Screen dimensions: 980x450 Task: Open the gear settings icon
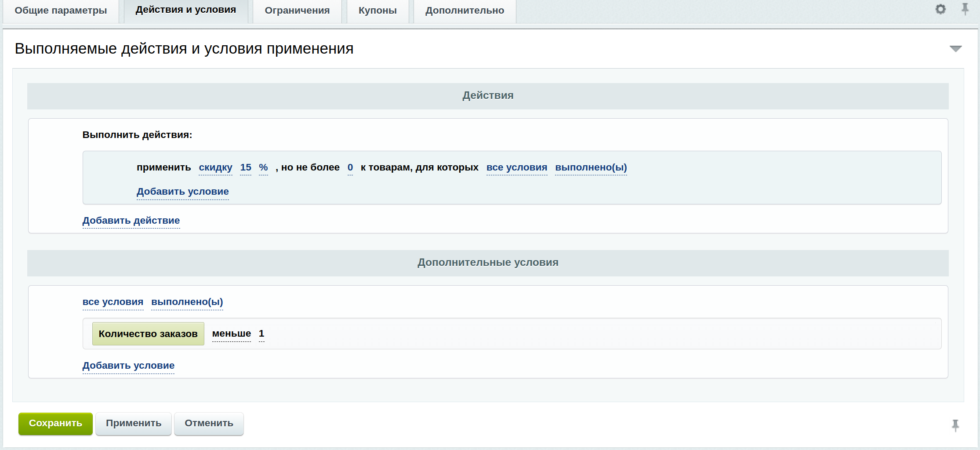pyautogui.click(x=940, y=9)
